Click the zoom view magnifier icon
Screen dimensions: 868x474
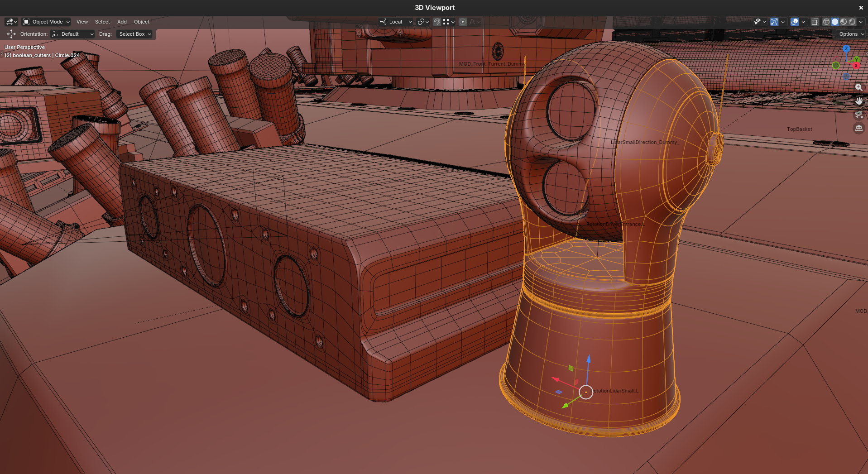point(858,87)
